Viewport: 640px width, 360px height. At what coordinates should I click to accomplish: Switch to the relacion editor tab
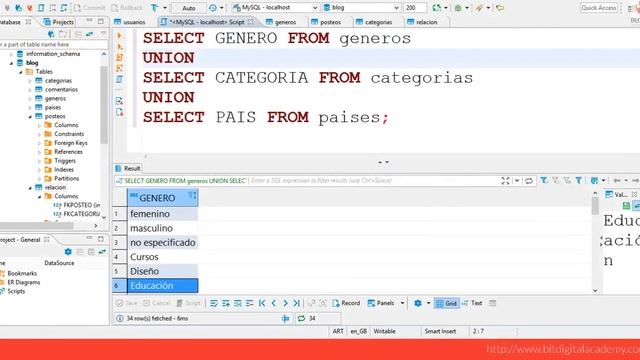point(422,22)
